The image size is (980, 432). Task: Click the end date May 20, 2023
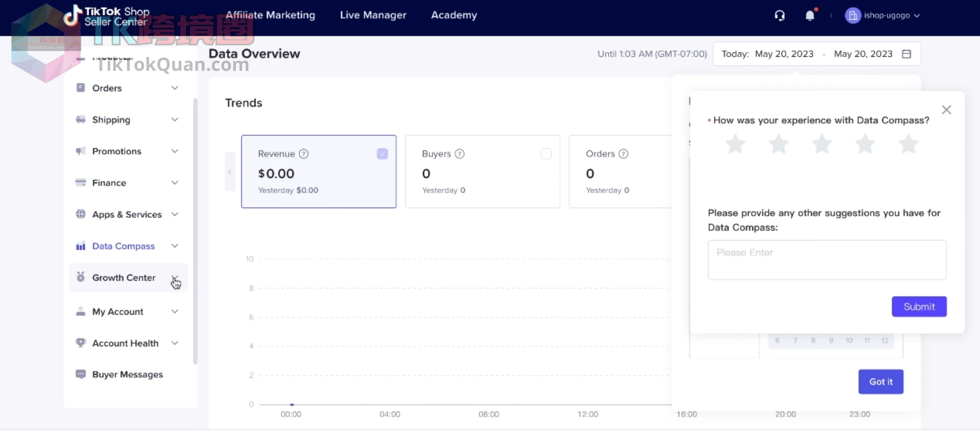[x=863, y=54]
